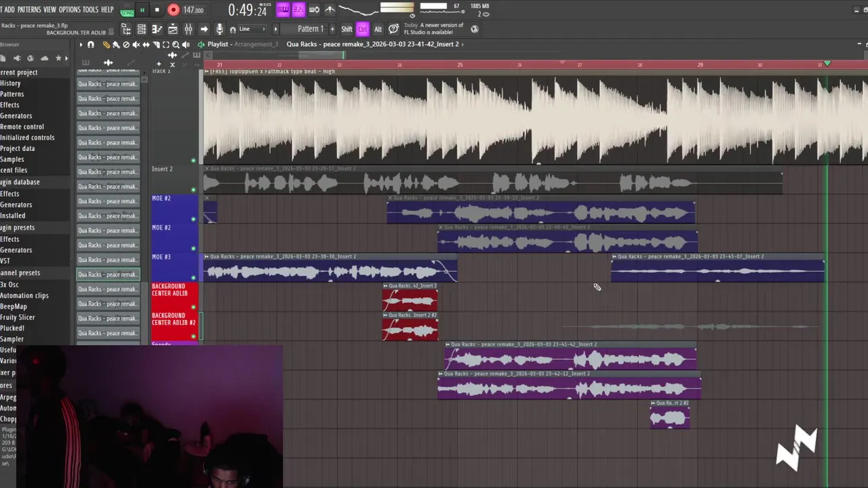Mute the MOE #3 track
Image resolution: width=868 pixels, height=488 pixels.
click(x=193, y=278)
